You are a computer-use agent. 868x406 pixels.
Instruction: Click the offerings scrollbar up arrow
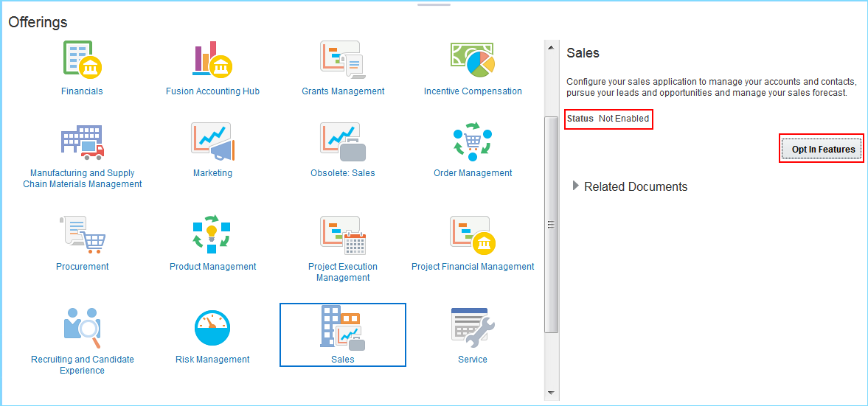[551, 48]
